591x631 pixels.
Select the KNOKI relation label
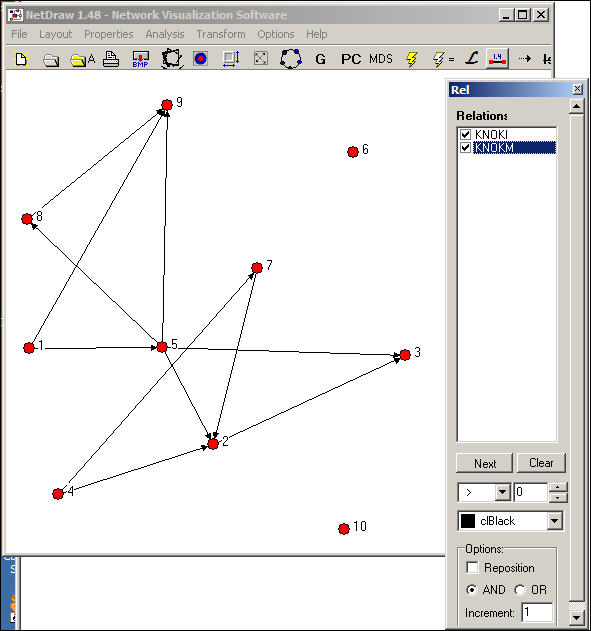coord(491,134)
